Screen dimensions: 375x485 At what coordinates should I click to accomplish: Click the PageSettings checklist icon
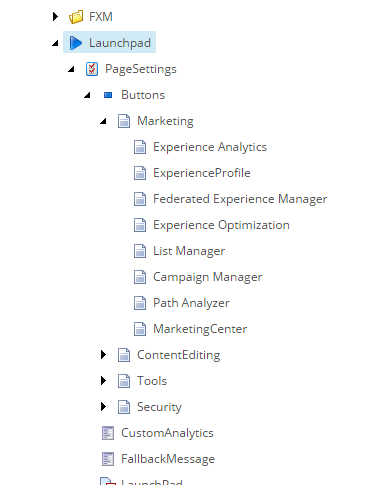tap(92, 69)
